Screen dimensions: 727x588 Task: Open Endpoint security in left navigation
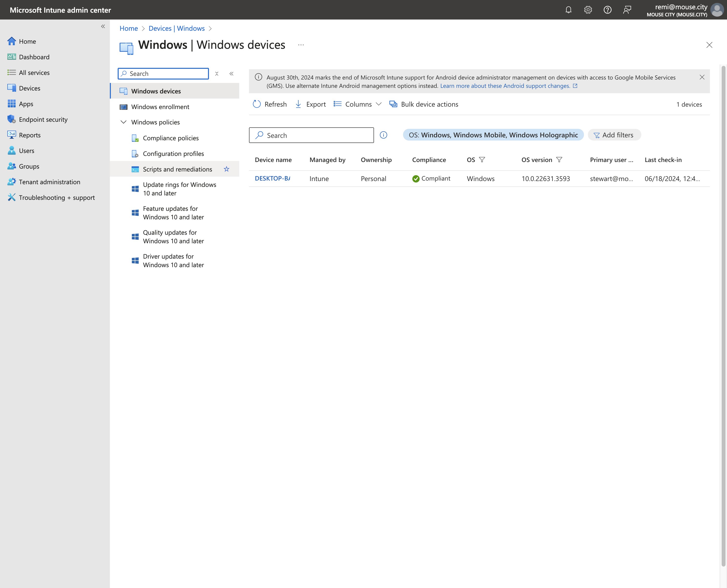point(43,119)
